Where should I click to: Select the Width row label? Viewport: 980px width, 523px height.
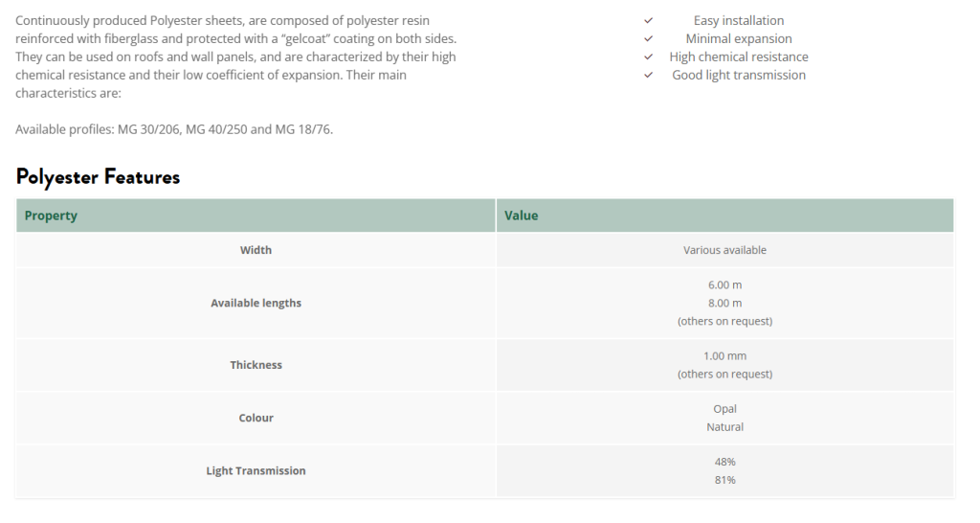256,250
